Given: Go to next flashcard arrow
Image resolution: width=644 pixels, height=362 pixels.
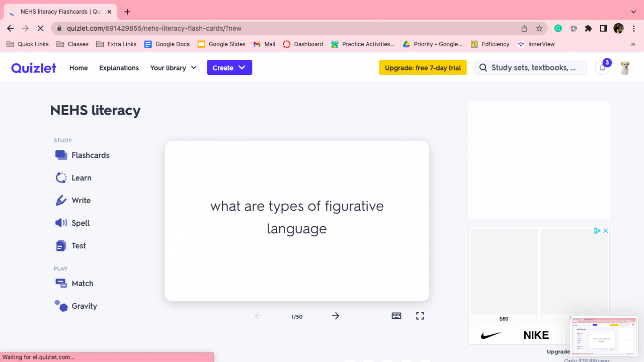Looking at the screenshot, I should [336, 316].
